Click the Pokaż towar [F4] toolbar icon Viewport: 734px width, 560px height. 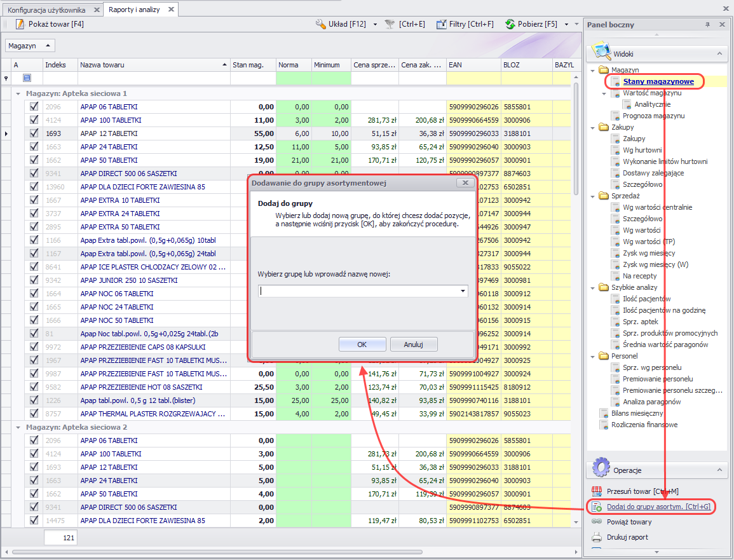pos(20,24)
